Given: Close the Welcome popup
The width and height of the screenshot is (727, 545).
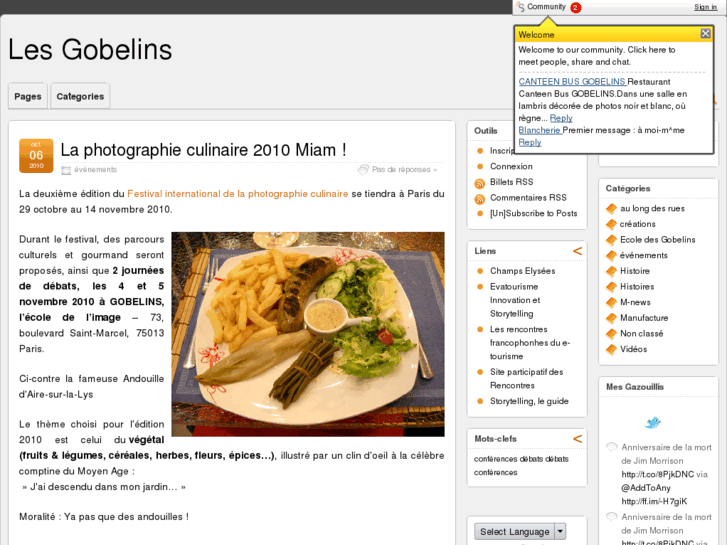Looking at the screenshot, I should 705,33.
